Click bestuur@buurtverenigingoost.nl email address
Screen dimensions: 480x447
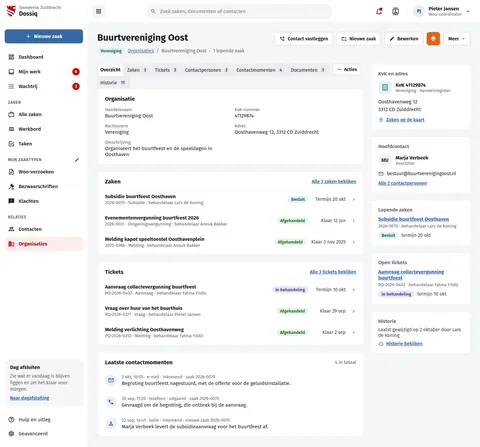coord(421,174)
